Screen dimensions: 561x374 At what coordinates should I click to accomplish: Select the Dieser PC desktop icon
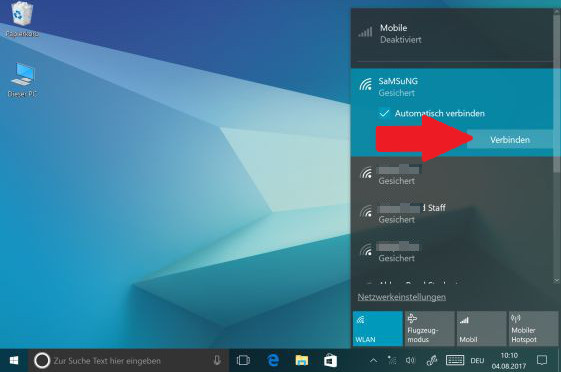coord(23,79)
